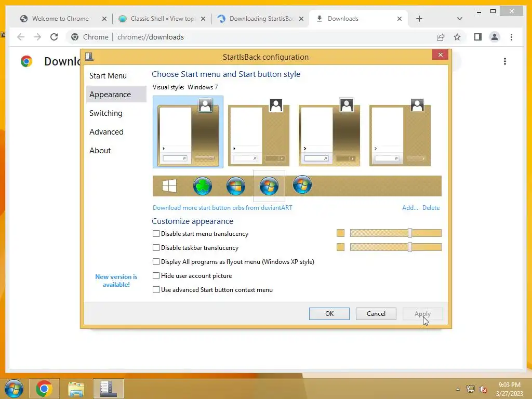The width and height of the screenshot is (532, 399).
Task: Check Disable taskbar translucency option
Action: point(156,248)
